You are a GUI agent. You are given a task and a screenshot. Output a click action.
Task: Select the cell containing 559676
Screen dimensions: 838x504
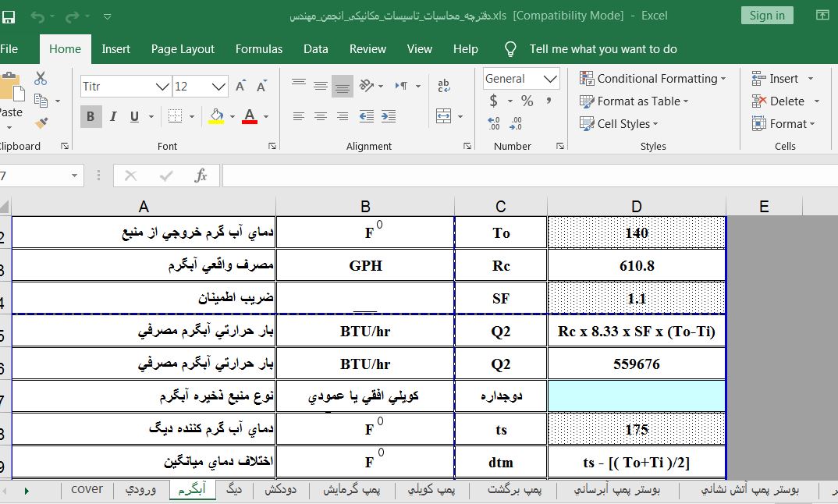coord(637,364)
